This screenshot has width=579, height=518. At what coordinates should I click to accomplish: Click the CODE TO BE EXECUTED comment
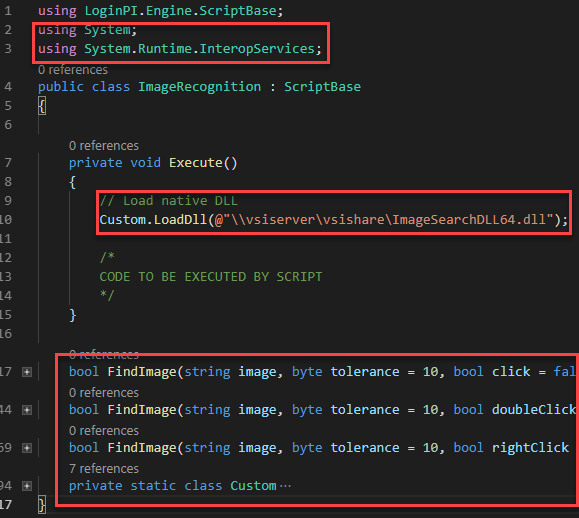(210, 277)
